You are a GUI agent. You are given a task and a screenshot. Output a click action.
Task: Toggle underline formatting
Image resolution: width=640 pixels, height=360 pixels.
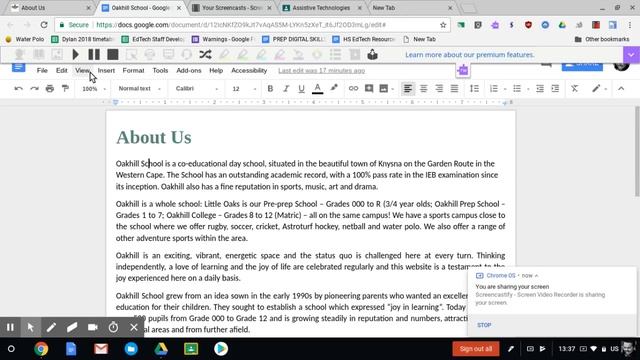(301, 89)
